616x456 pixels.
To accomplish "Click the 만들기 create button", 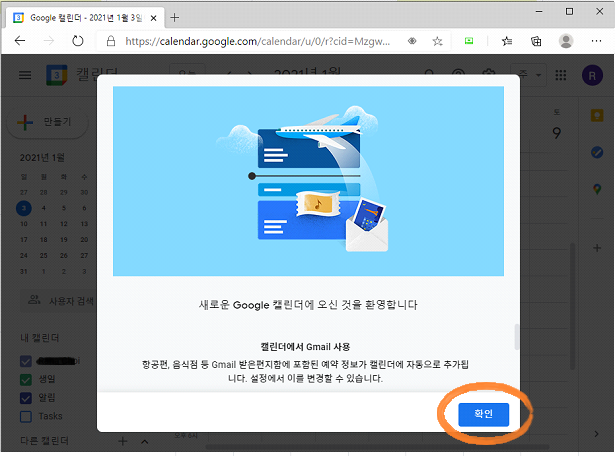I will coord(48,122).
